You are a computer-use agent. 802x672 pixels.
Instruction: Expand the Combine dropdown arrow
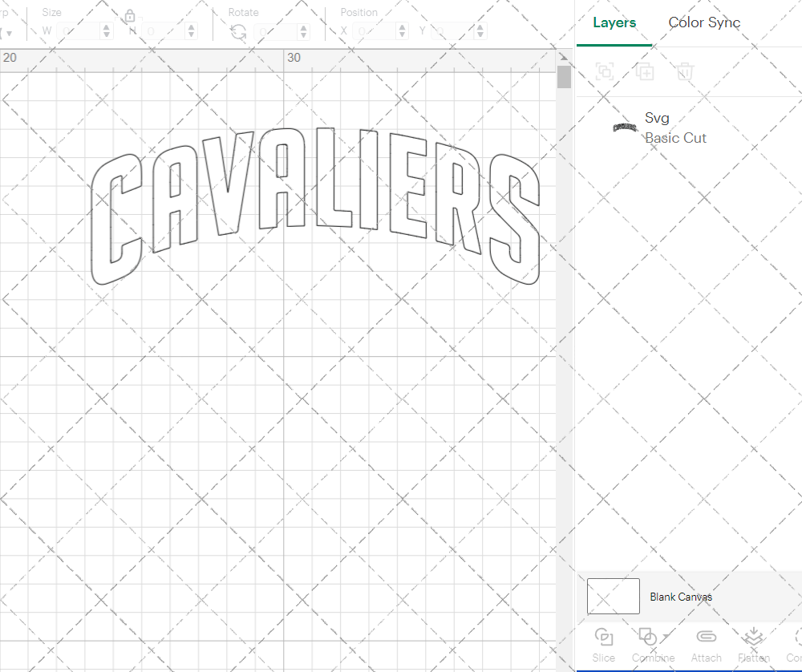(666, 637)
